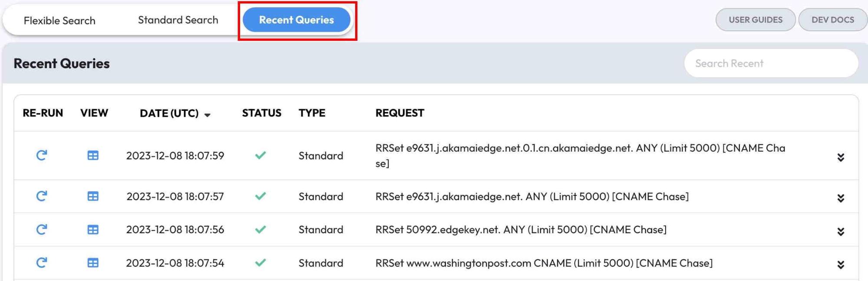
Task: Click the success checkmark on the 18:07:54 row
Action: (261, 262)
